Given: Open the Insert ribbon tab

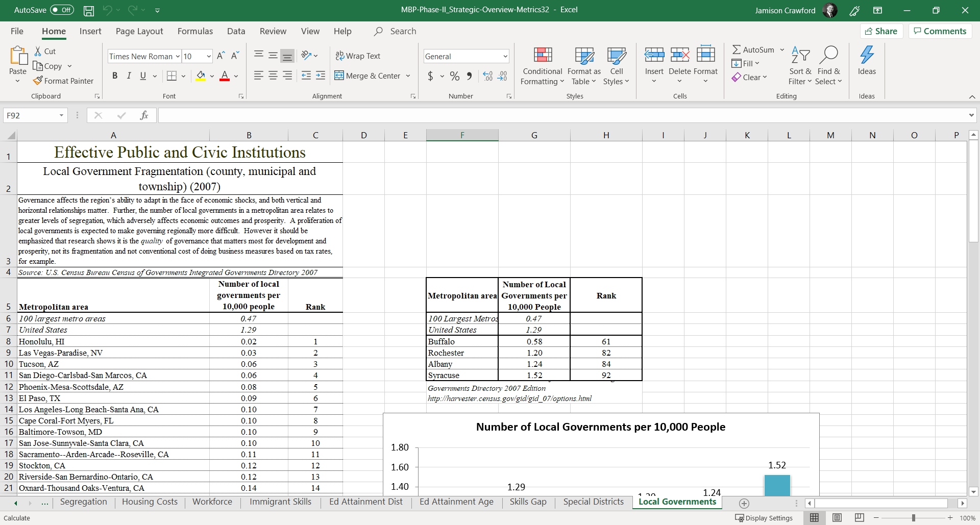Looking at the screenshot, I should coord(90,31).
